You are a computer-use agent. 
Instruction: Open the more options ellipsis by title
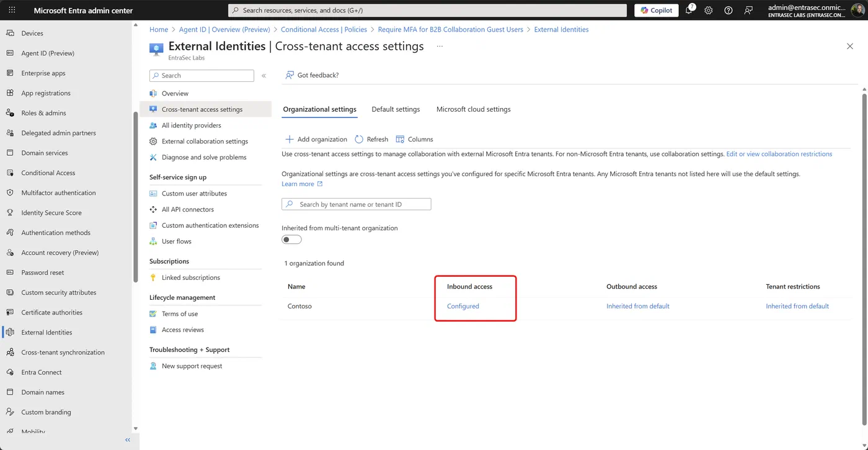pyautogui.click(x=440, y=47)
